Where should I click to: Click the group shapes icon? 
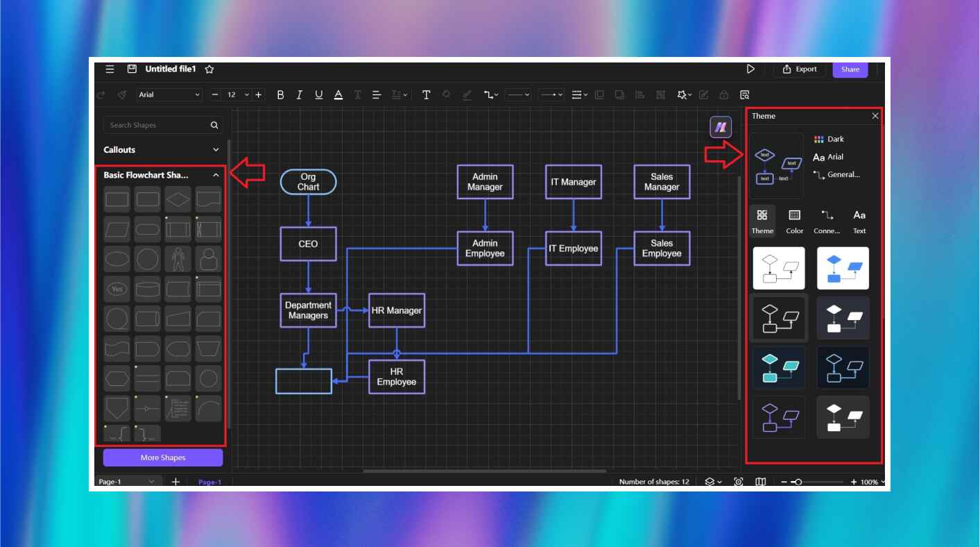[x=660, y=94]
